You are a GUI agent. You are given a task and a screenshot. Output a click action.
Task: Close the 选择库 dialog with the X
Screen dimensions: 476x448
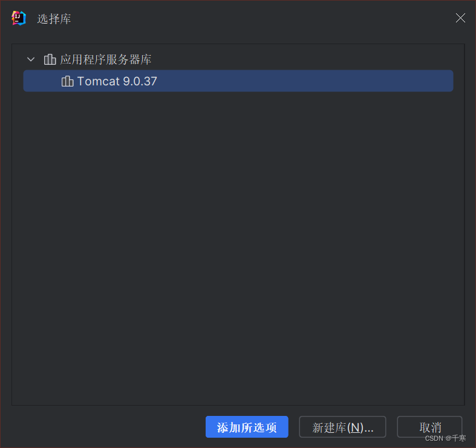(x=460, y=18)
